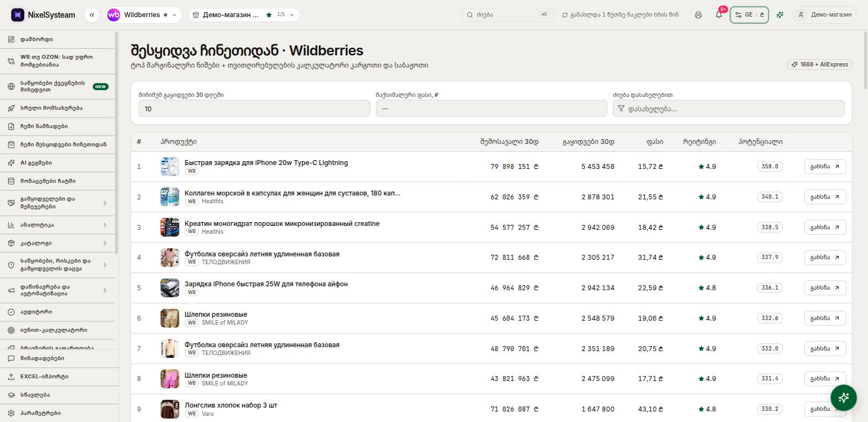The height and width of the screenshot is (422, 868).
Task: Expand the კატალოგი sidebar section
Action: 58,243
